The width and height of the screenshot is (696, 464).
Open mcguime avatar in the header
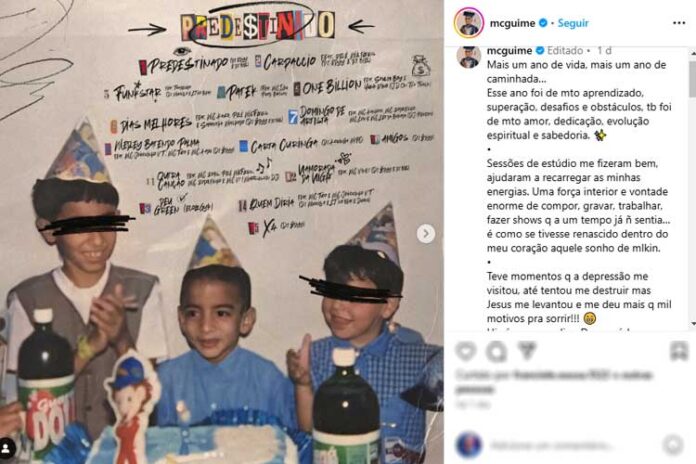(x=469, y=23)
